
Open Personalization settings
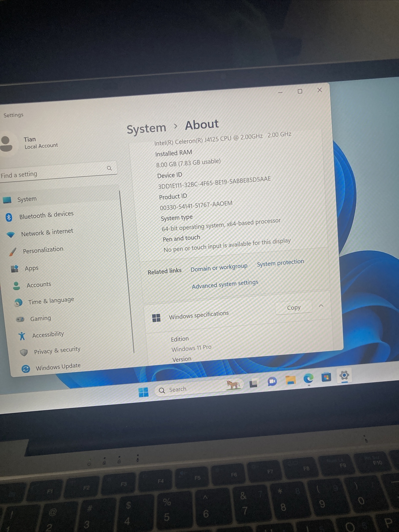coord(43,250)
